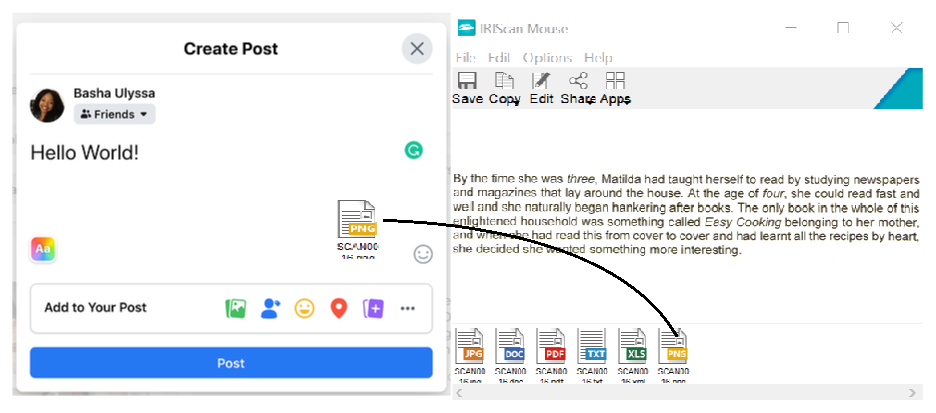Click right arrow of horizontal scrollbar
The height and width of the screenshot is (413, 936).
tap(912, 393)
